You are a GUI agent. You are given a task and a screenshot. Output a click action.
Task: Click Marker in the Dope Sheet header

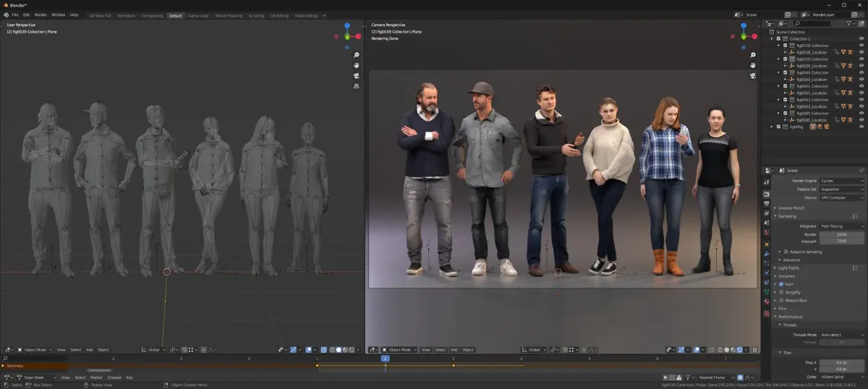96,377
